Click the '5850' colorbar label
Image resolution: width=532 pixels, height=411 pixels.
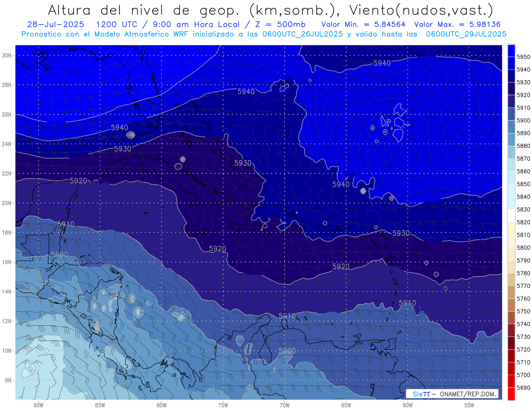point(524,184)
